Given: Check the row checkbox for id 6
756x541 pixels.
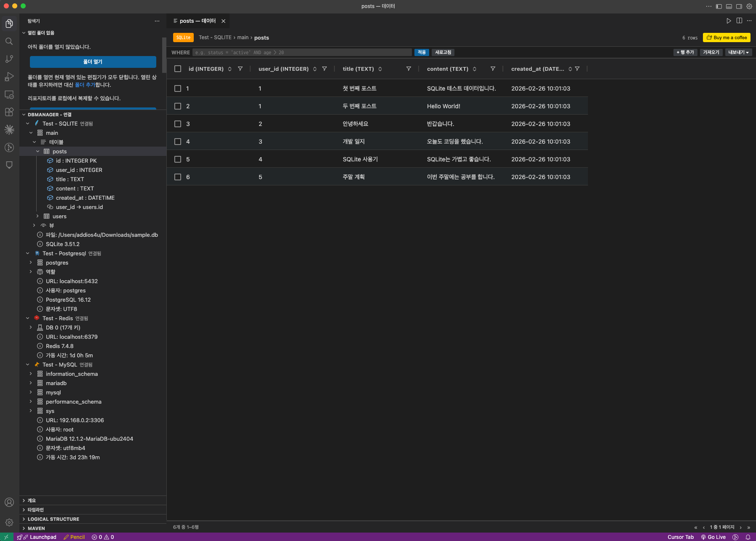Looking at the screenshot, I should point(177,177).
